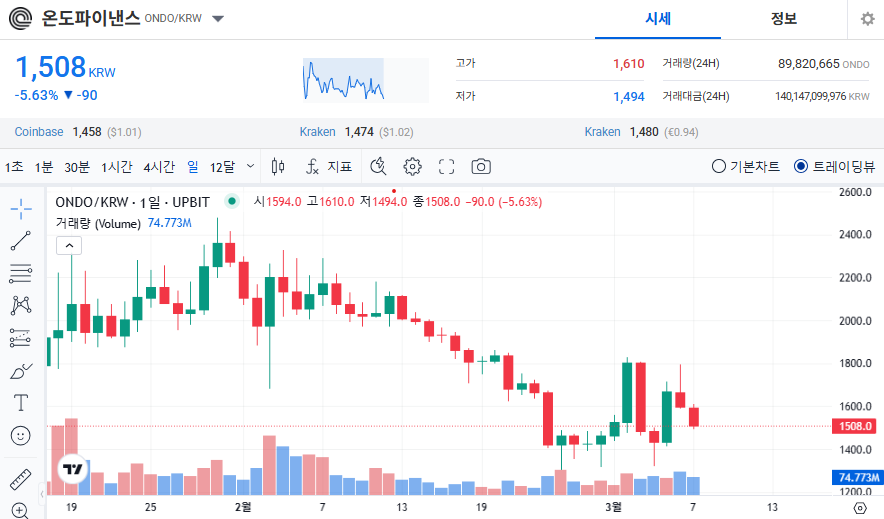Select the 일 daily interval
884x519 pixels.
coord(193,167)
